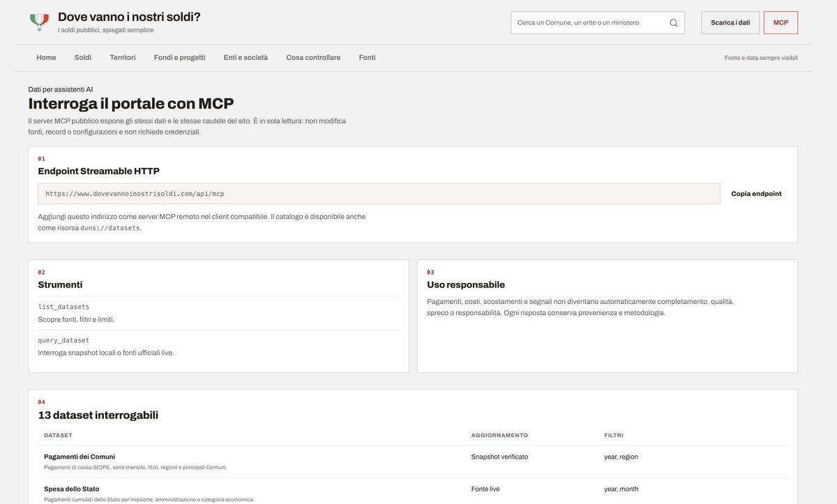Click the '13 dataset interrogabili' heading
Screen dimensions: 837x504
point(98,415)
